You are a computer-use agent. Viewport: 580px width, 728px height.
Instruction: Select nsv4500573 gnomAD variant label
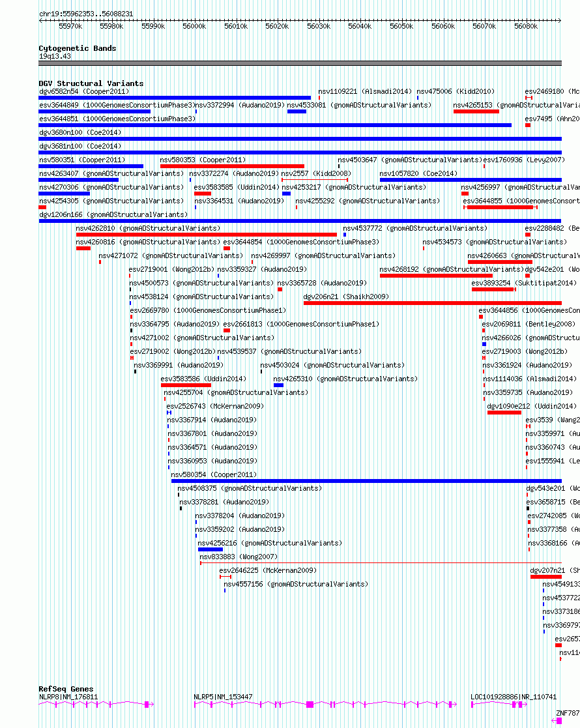pyautogui.click(x=201, y=283)
